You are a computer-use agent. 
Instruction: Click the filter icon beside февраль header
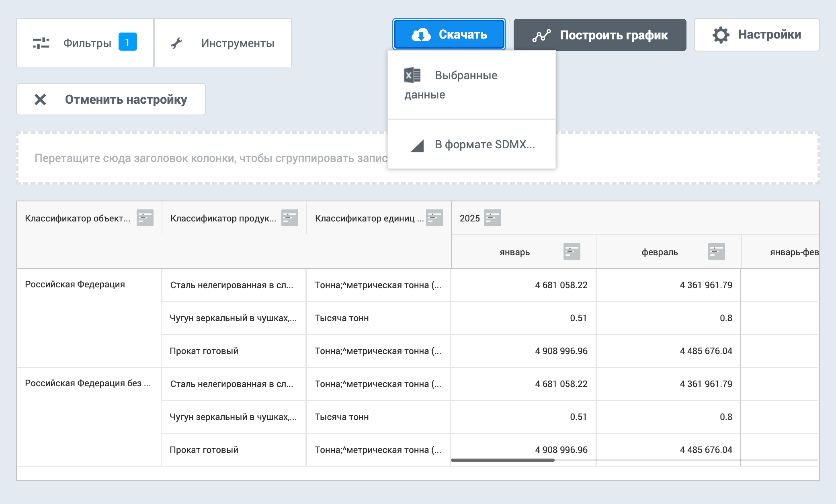(x=717, y=251)
